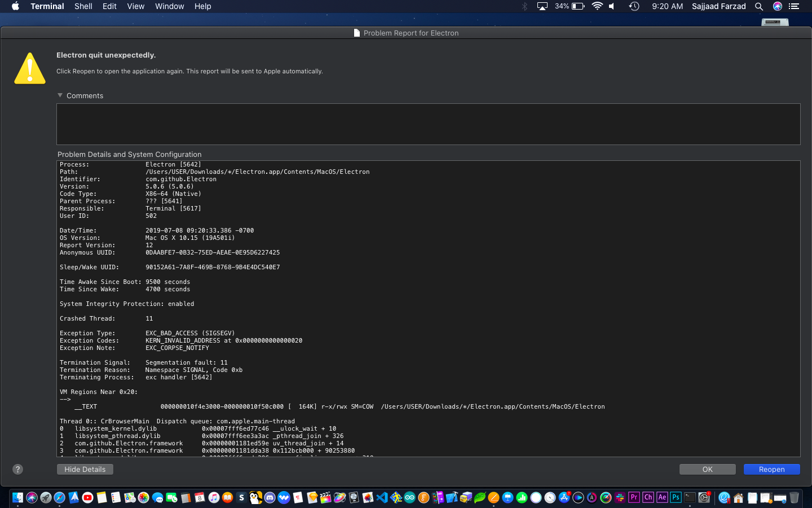Viewport: 812px width, 508px height.
Task: Toggle the volume from the menu bar
Action: (611, 6)
